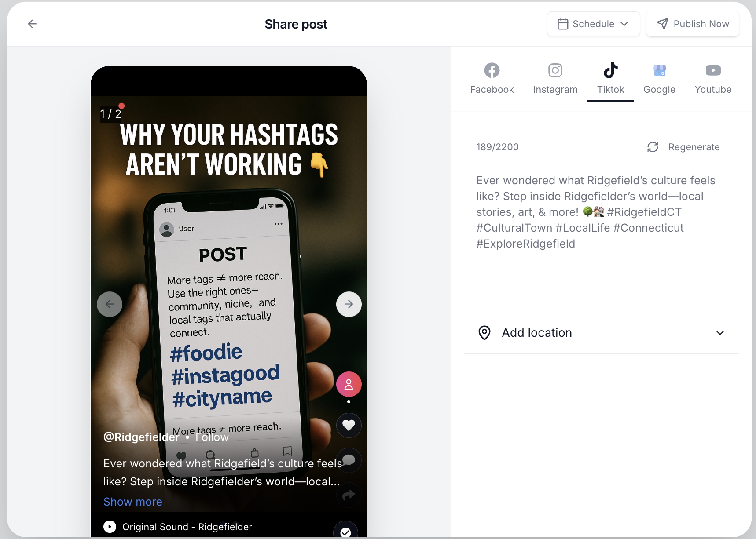
Task: Click the Original Sound play icon
Action: tap(110, 527)
